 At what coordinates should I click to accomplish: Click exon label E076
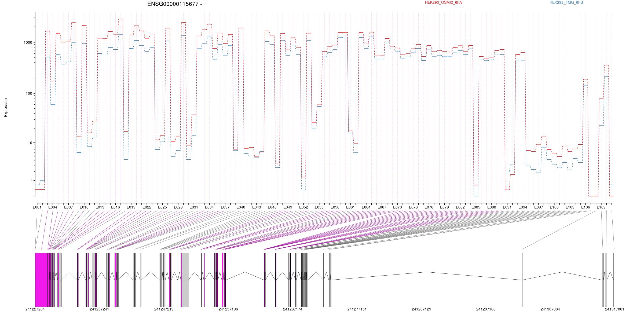429,207
